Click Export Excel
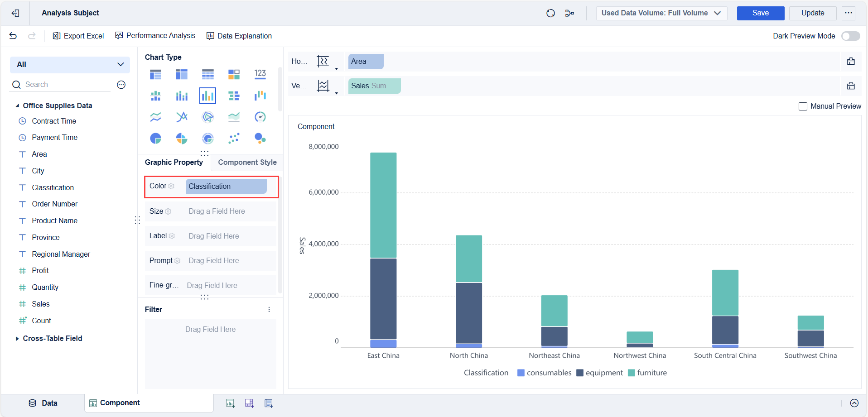Viewport: 868px width, 417px height. click(x=78, y=36)
